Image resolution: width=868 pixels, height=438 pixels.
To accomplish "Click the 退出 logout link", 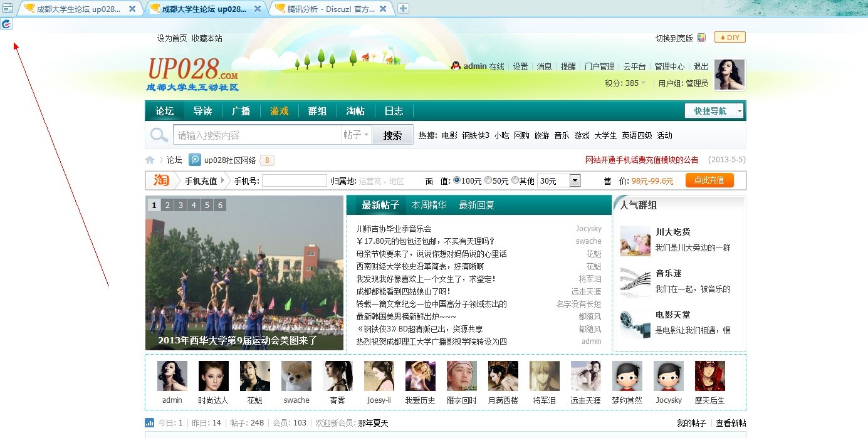I will [x=701, y=66].
